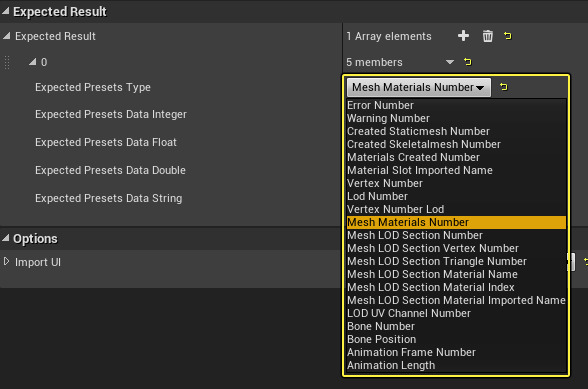
Task: Collapse the Expected Result array property
Action: point(6,36)
